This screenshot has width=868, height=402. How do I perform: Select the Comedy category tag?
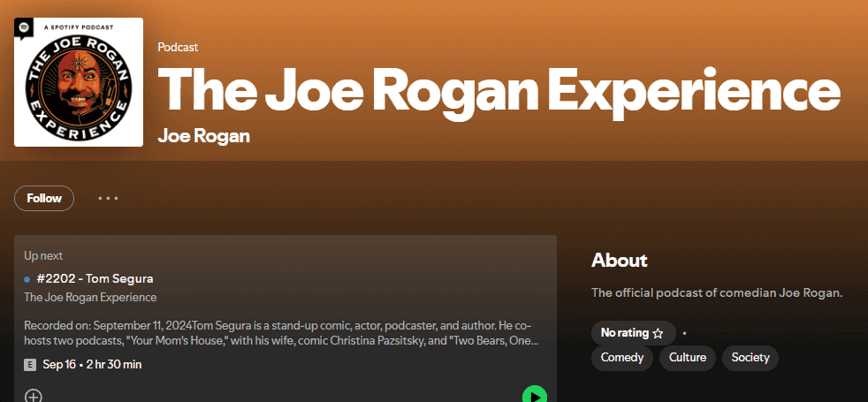[622, 358]
